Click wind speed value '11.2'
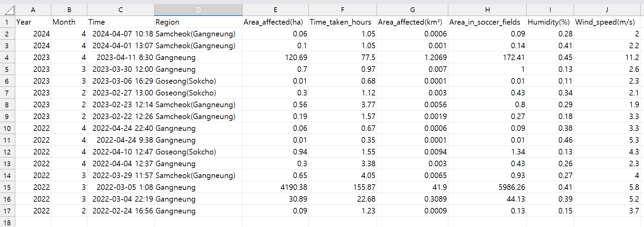This screenshot has height=227, width=644. pos(607,58)
